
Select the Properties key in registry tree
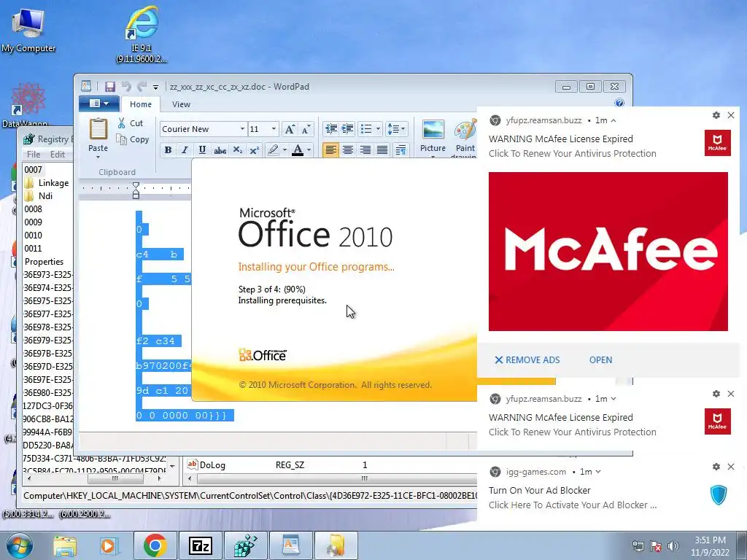click(44, 262)
